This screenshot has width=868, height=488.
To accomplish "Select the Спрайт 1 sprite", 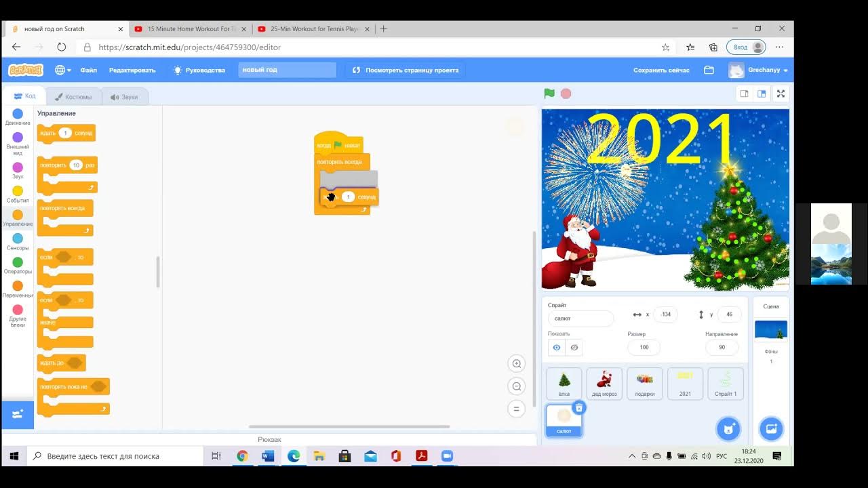I will pyautogui.click(x=726, y=384).
